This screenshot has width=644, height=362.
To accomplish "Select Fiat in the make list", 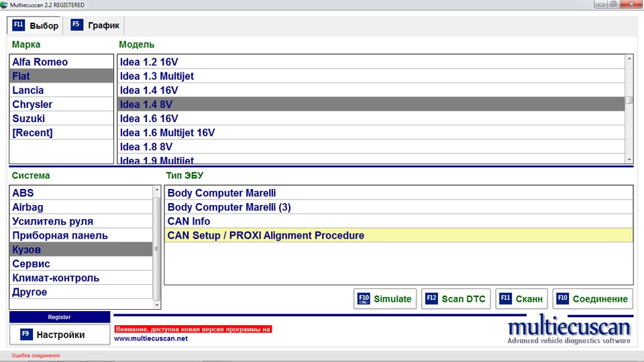I will point(62,76).
